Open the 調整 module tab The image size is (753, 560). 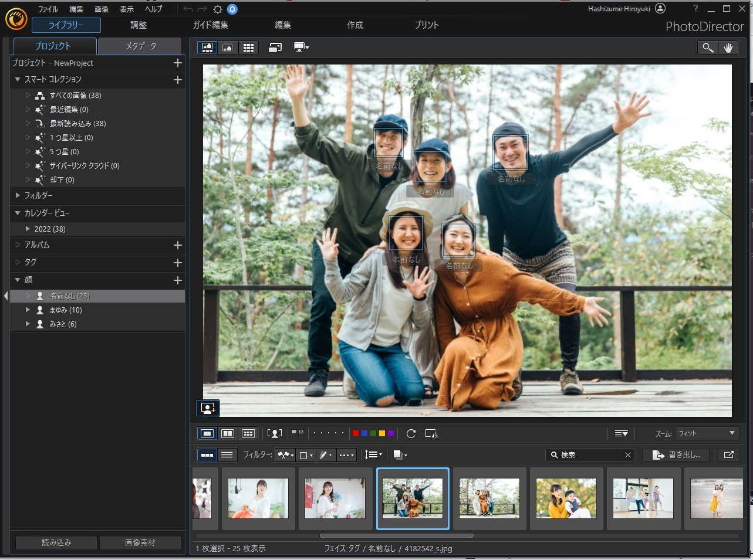(x=139, y=25)
